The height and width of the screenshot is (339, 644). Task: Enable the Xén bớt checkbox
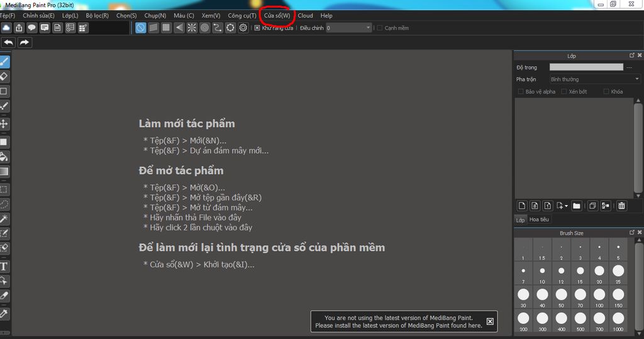click(564, 92)
